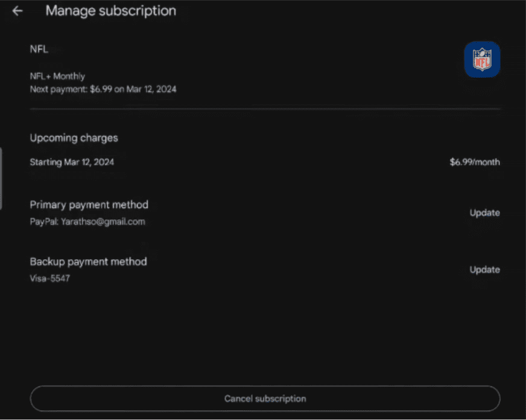Update the backup payment method

coord(485,270)
